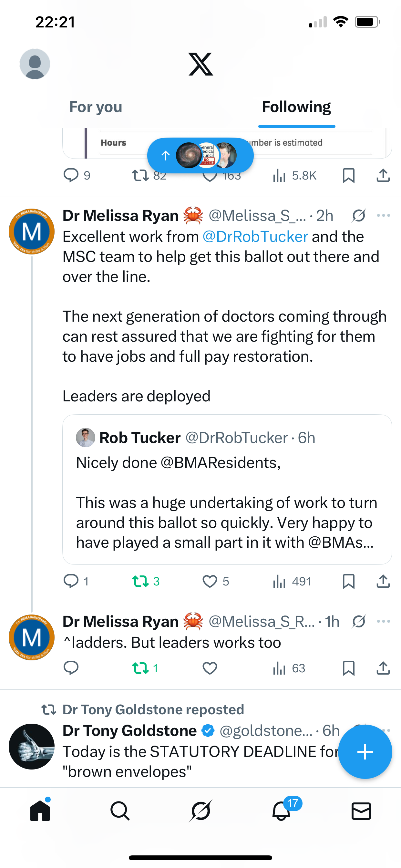Open Grok from the bottom navigation bar
This screenshot has height=868, width=401.
(200, 811)
